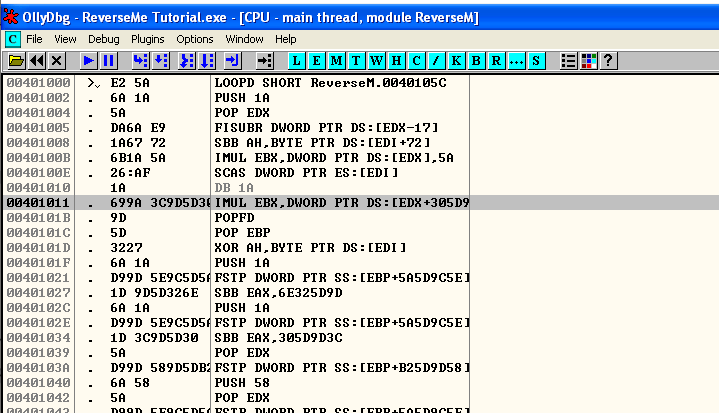
Task: Open the Window menu
Action: point(244,39)
